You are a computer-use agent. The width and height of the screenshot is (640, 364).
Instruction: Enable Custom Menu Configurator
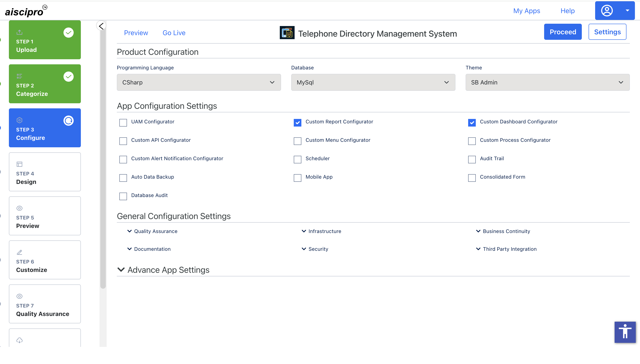tap(298, 141)
